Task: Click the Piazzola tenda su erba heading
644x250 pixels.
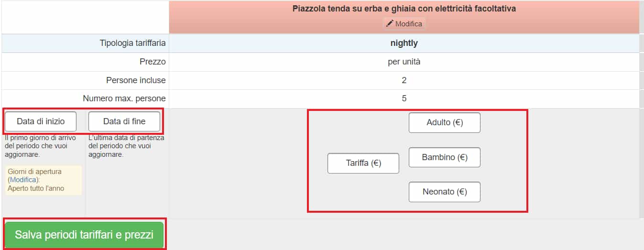Action: point(404,9)
